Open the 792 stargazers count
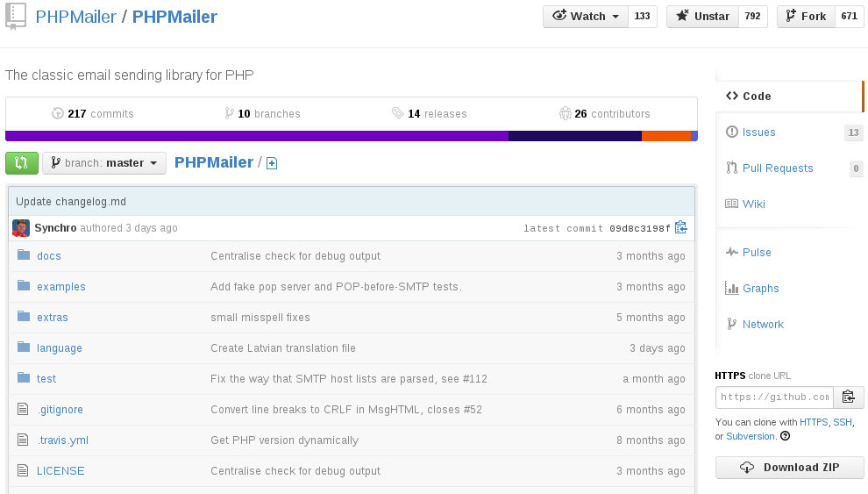 (753, 16)
